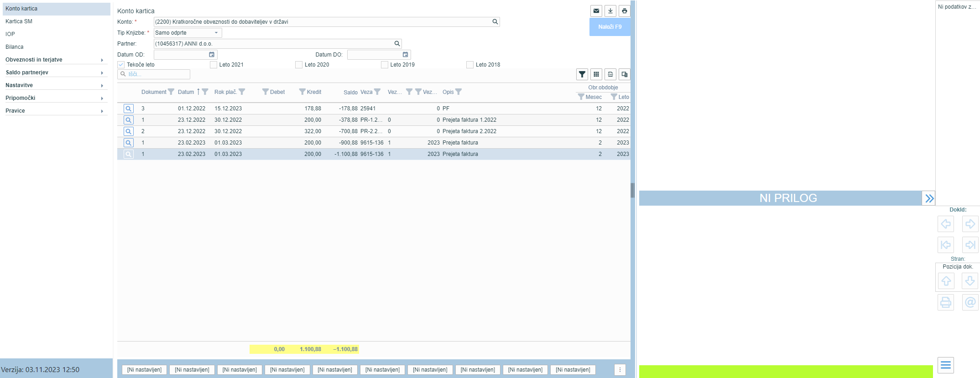The image size is (980, 378).
Task: Click the Mesec column filter icon
Action: coord(581,97)
